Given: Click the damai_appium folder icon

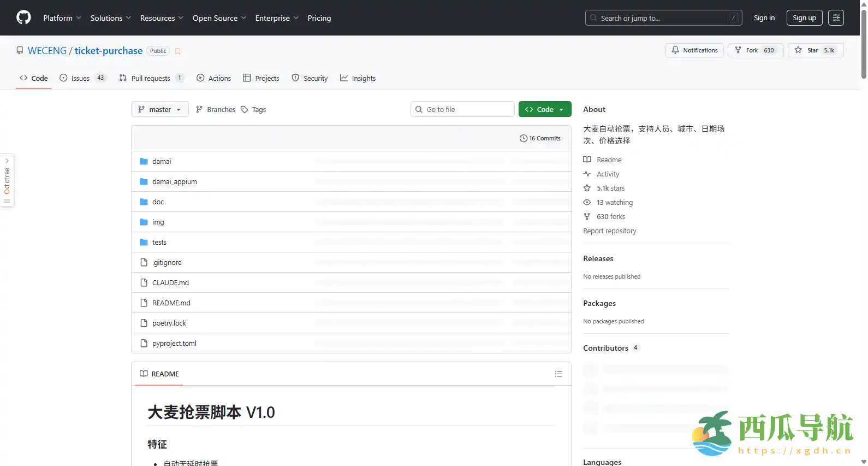Looking at the screenshot, I should point(144,181).
